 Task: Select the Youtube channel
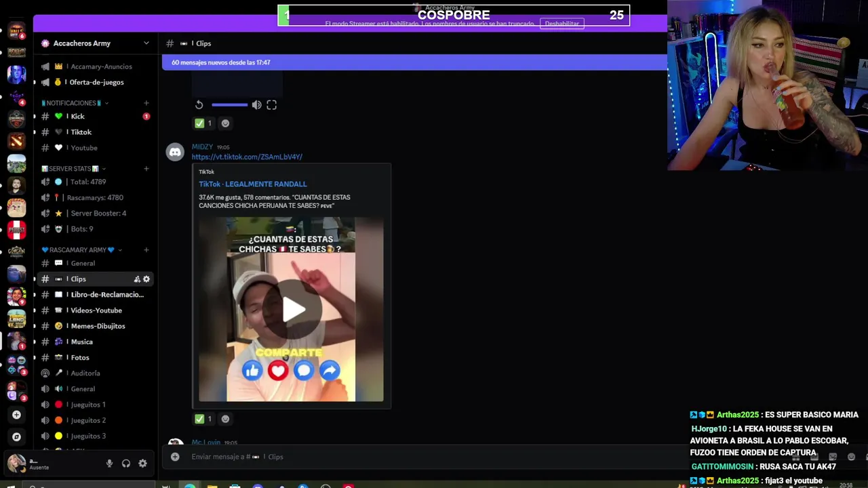coord(94,148)
